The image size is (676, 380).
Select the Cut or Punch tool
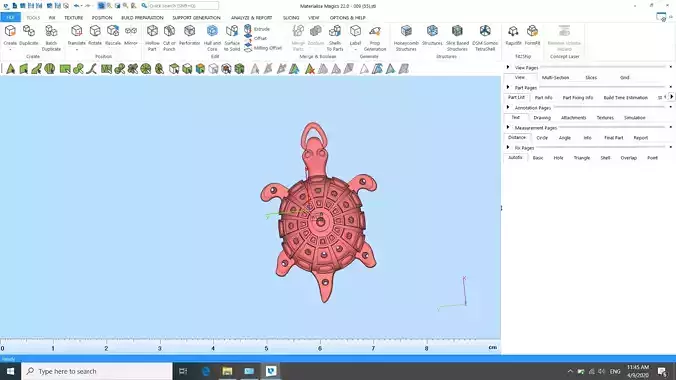pyautogui.click(x=169, y=37)
